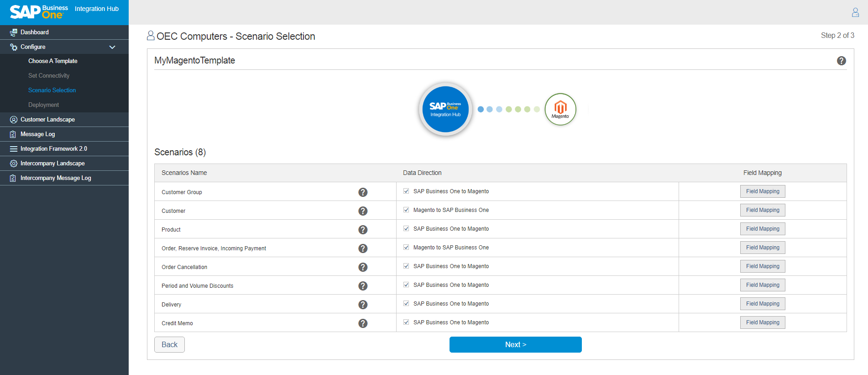Click the SAP Integration Hub circle logo
Screen dimensions: 868x375
coord(445,109)
